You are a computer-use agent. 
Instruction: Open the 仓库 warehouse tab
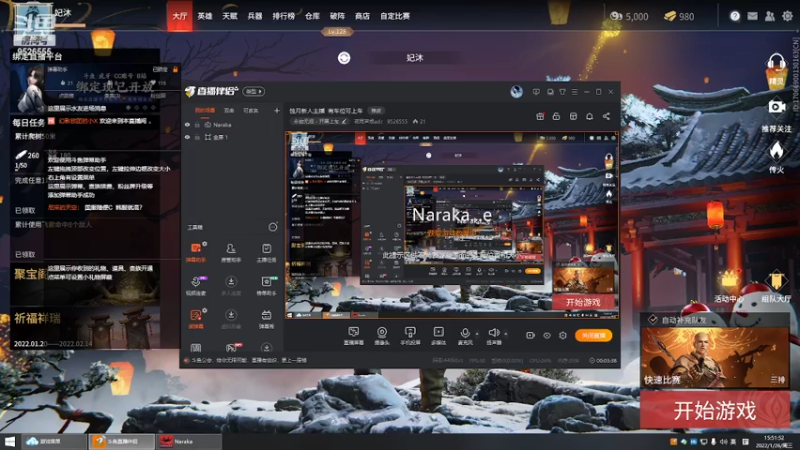[x=312, y=16]
